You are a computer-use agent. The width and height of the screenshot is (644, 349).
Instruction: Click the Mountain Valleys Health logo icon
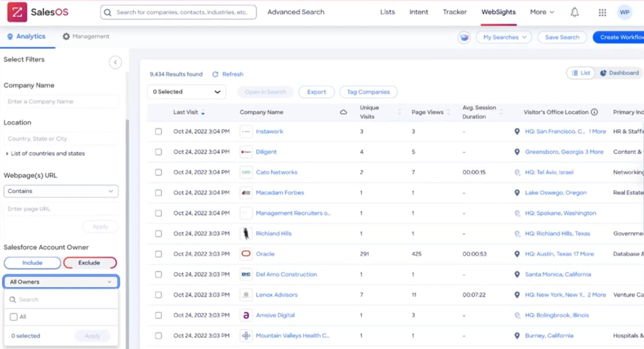click(246, 335)
